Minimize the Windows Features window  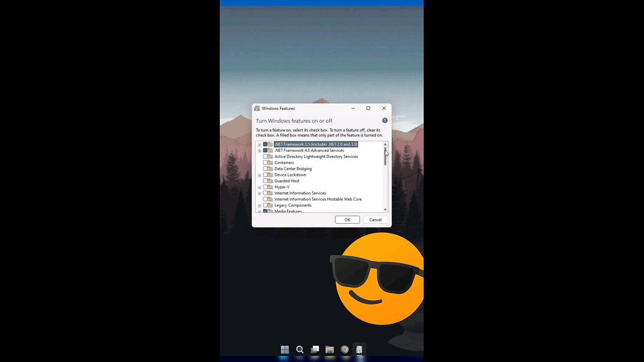(x=353, y=108)
